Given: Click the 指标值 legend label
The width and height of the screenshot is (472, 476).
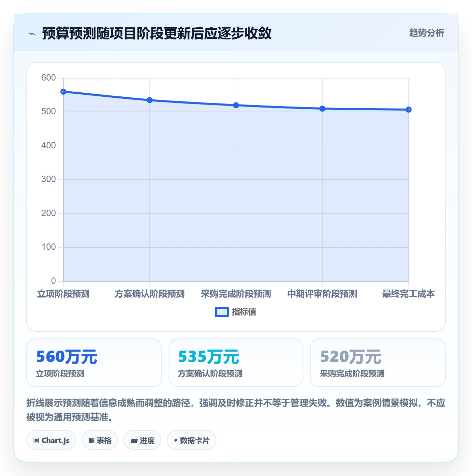Looking at the screenshot, I should point(244,312).
